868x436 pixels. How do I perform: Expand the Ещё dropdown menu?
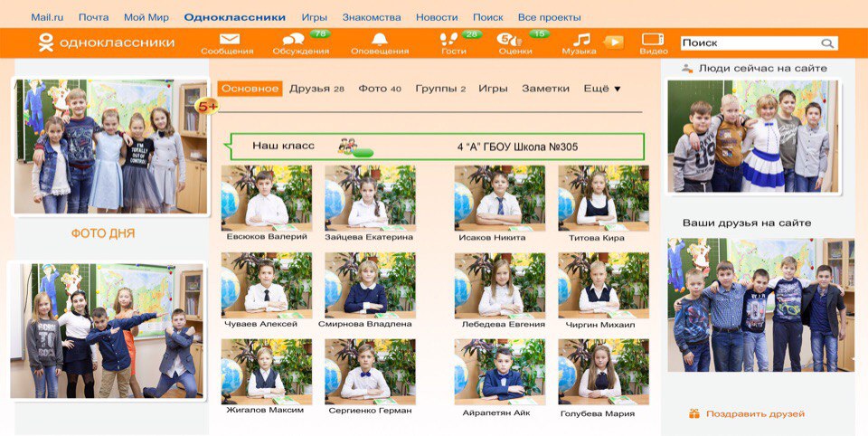click(602, 89)
